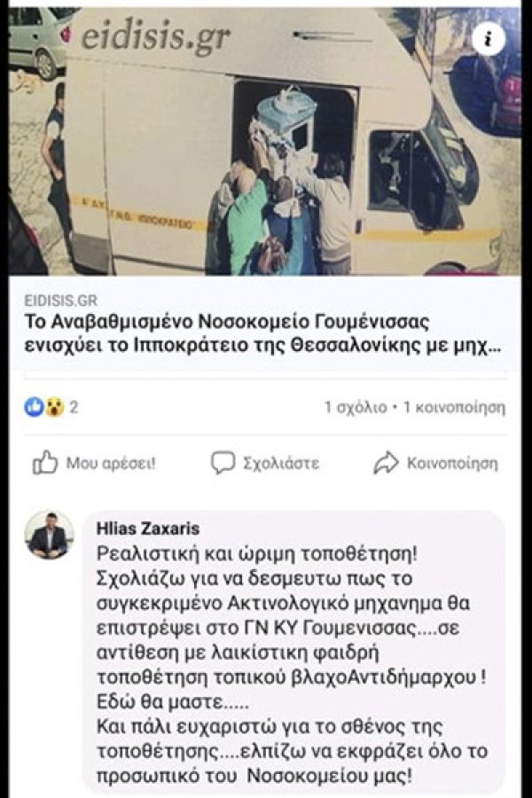The width and height of the screenshot is (532, 798).
Task: Click the eidisis.gr watermark logo on photo
Action: [150, 36]
